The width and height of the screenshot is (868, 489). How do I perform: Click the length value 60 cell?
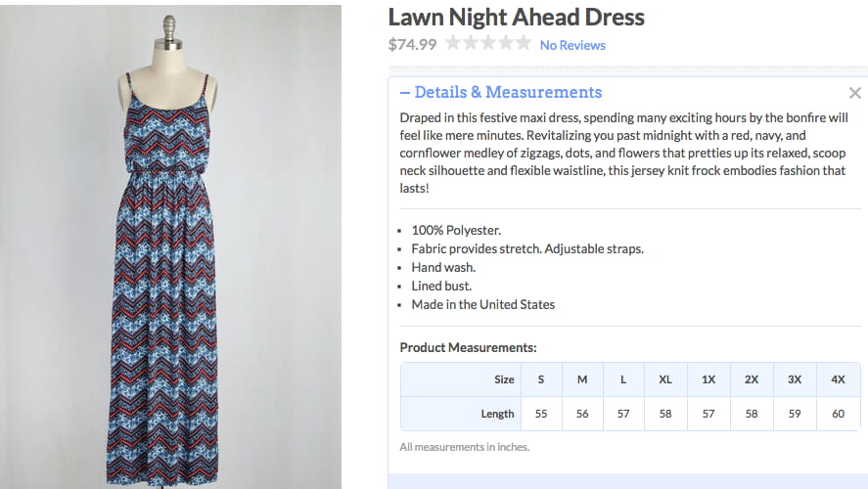pyautogui.click(x=838, y=414)
